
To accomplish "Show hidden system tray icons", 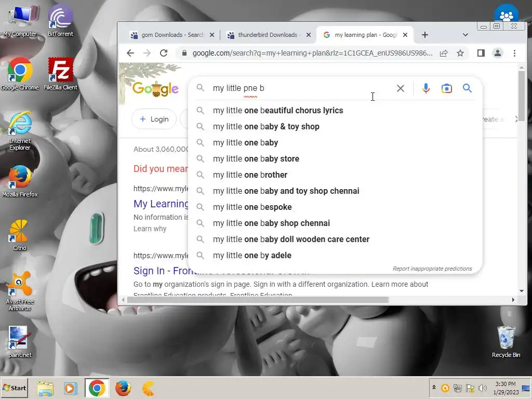I will [x=434, y=388].
